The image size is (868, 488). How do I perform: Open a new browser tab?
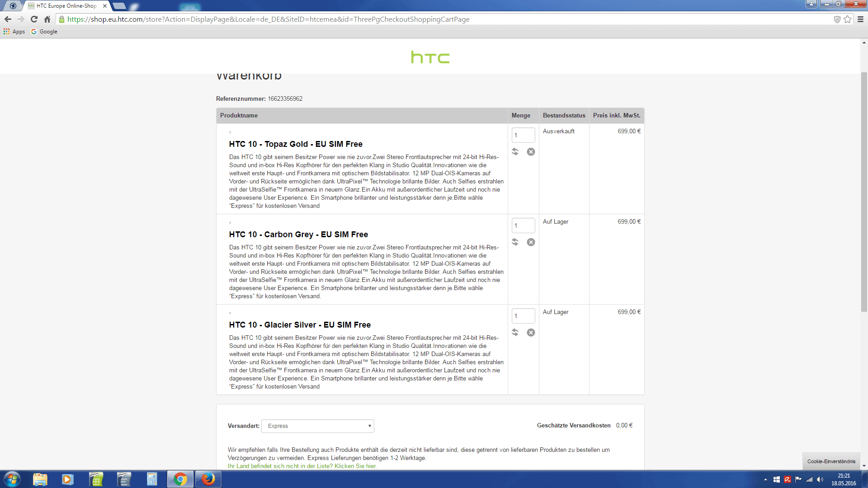pyautogui.click(x=119, y=6)
